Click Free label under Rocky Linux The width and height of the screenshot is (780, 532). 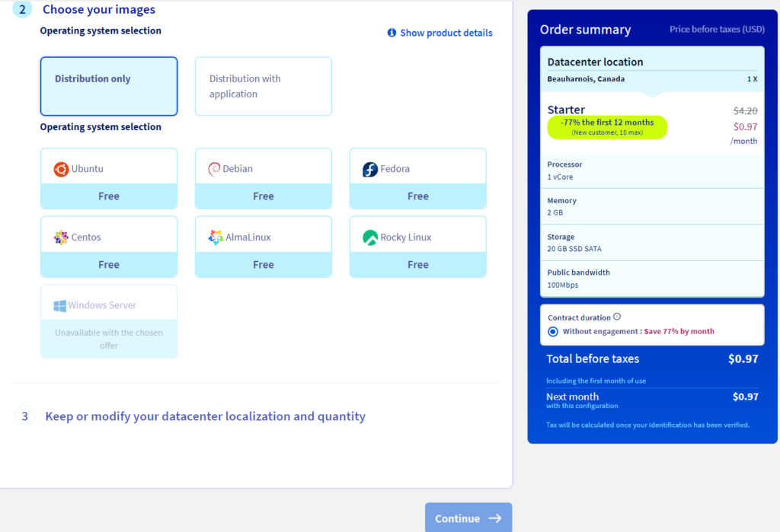pyautogui.click(x=417, y=265)
